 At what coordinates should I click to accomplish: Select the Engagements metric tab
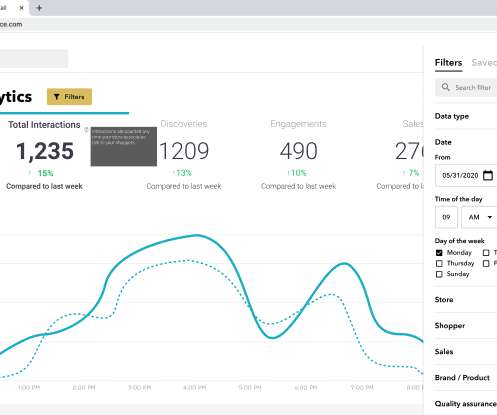298,124
